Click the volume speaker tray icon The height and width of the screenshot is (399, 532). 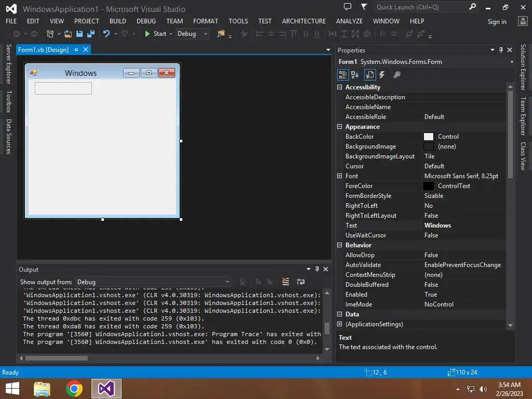coord(483,389)
